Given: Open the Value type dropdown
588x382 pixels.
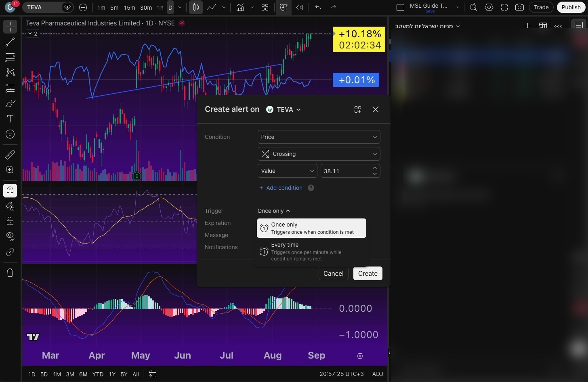Looking at the screenshot, I should (287, 171).
